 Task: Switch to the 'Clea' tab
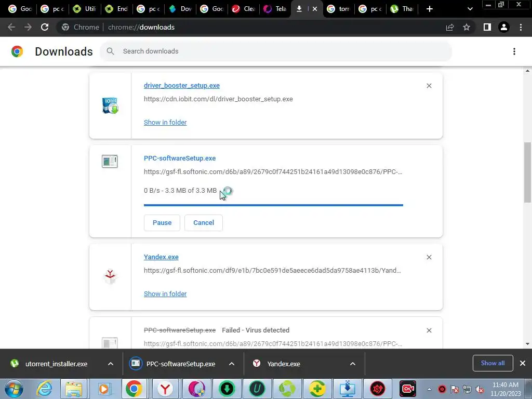(244, 9)
